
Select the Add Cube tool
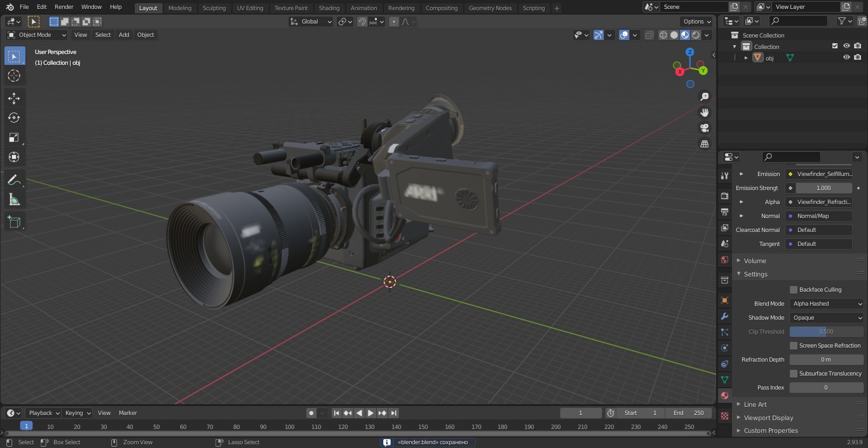click(x=14, y=222)
